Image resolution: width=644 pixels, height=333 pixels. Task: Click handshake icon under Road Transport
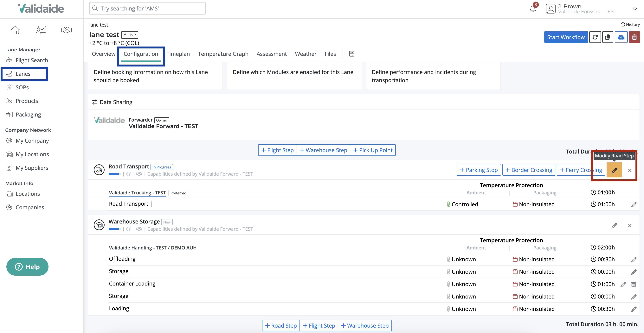tap(139, 174)
